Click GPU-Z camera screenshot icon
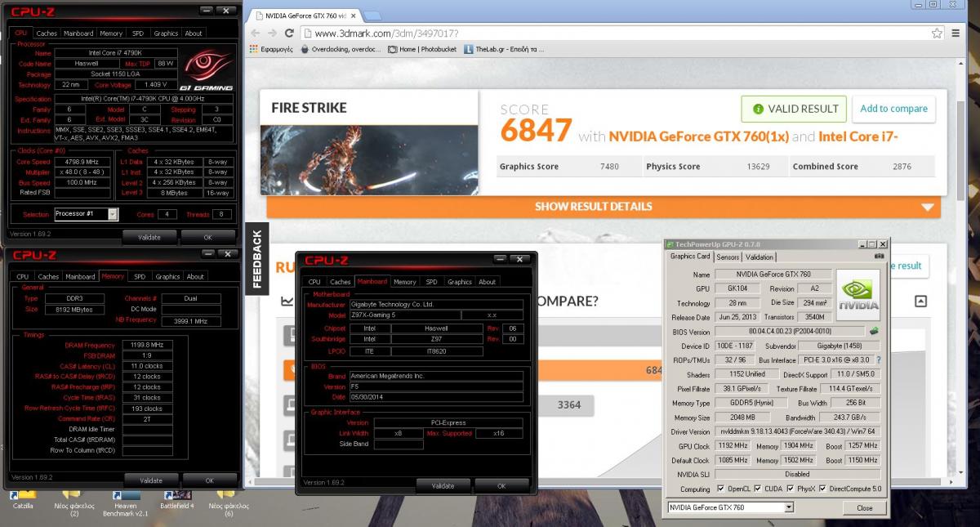The height and width of the screenshot is (527, 980). pos(879,257)
